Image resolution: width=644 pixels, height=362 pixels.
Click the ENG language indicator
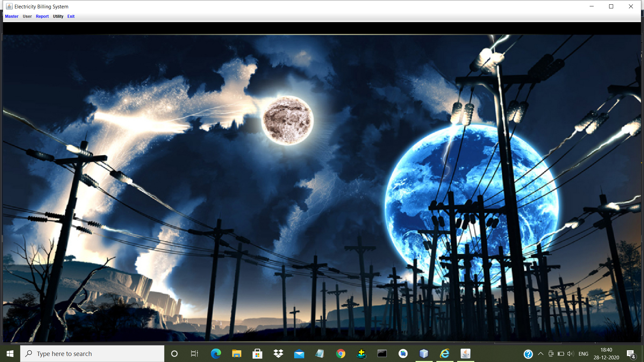coord(583,354)
